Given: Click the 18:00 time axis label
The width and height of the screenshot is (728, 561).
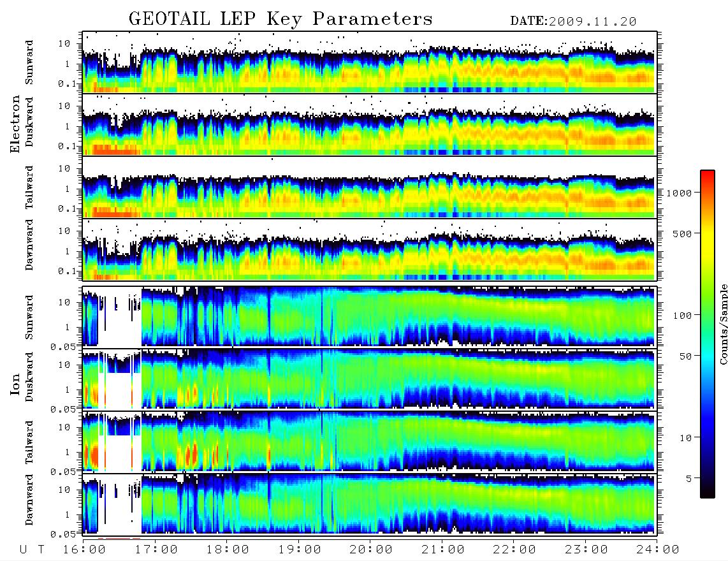Looking at the screenshot, I should pos(228,550).
